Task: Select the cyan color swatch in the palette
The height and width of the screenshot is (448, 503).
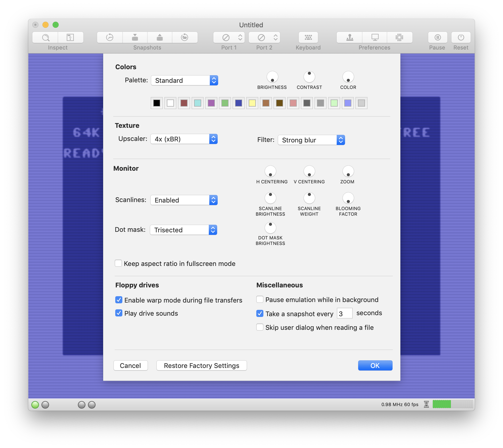Action: point(198,103)
